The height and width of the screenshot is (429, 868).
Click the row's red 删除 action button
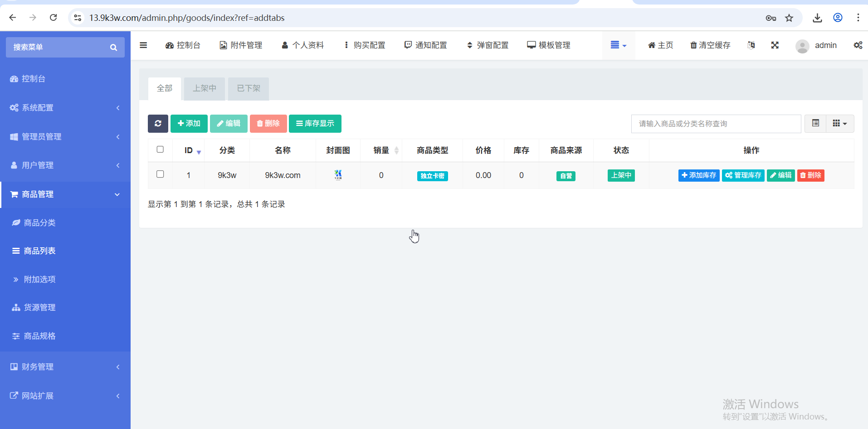coord(811,175)
